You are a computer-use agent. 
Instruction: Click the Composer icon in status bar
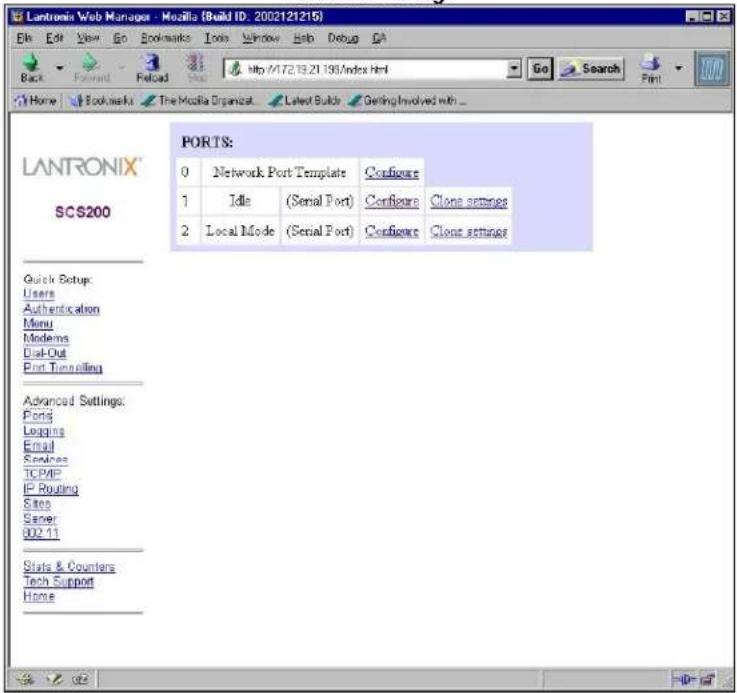(55, 679)
